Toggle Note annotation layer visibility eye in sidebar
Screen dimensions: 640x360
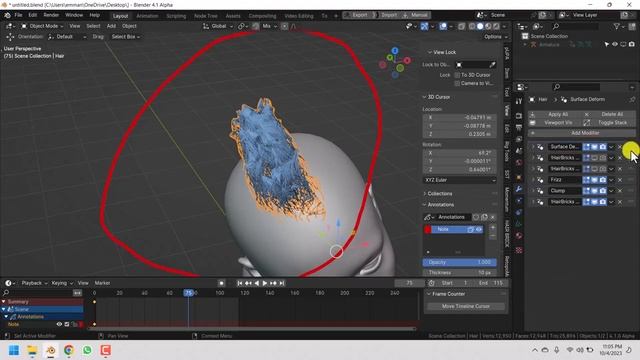pos(479,229)
